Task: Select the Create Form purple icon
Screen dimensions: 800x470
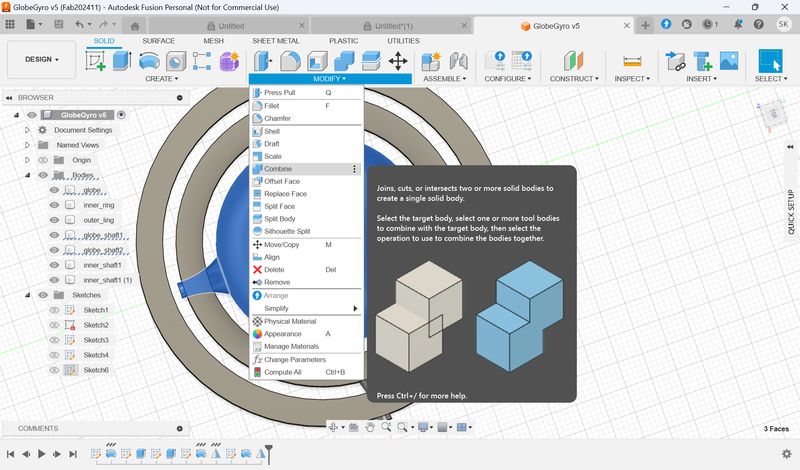Action: tap(230, 61)
